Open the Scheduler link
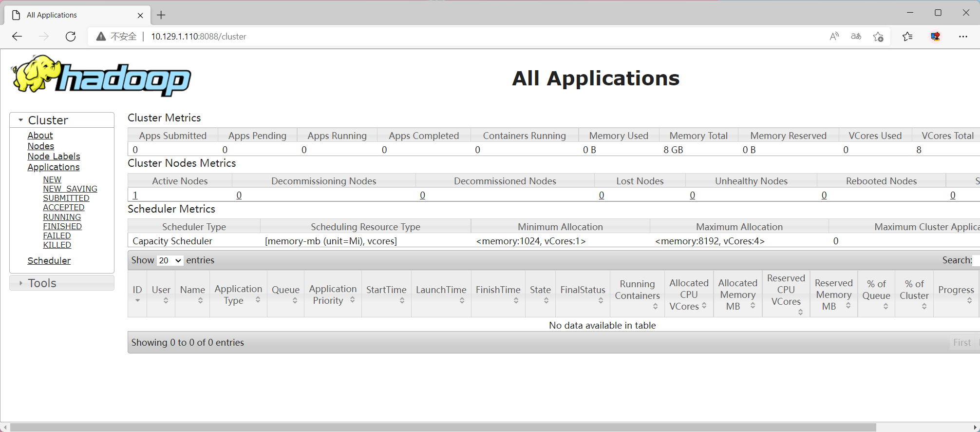This screenshot has width=980, height=432. point(49,261)
